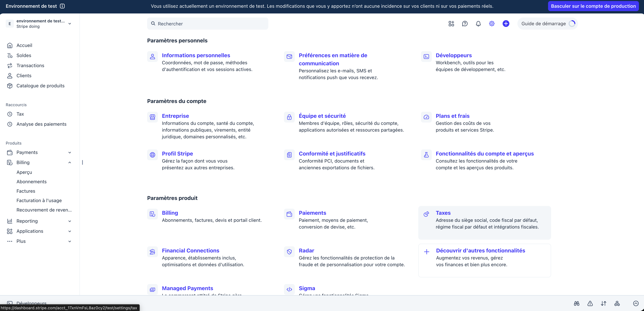Click the binoculars icon in bottom bar
Screen dimensions: 644x311
(577, 303)
